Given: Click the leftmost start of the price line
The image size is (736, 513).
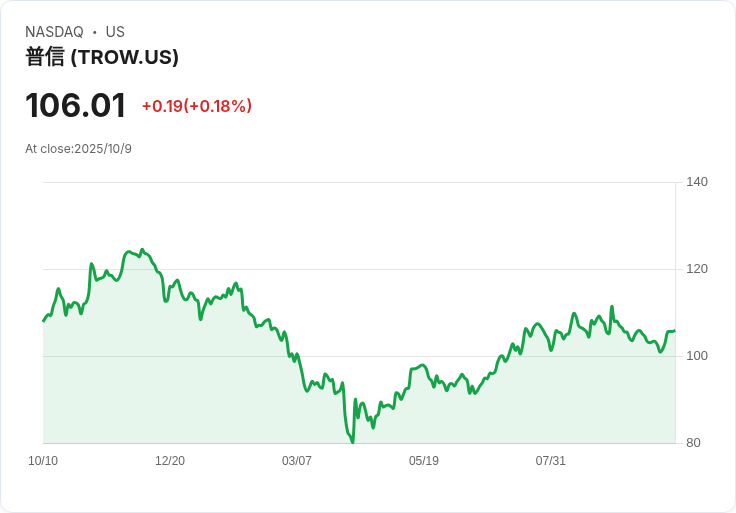Looking at the screenshot, I should coord(43,321).
